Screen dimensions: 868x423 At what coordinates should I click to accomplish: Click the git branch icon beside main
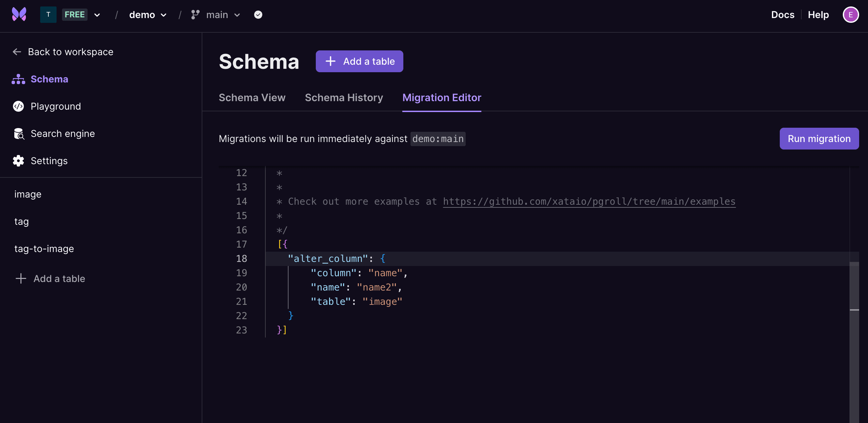pos(195,14)
